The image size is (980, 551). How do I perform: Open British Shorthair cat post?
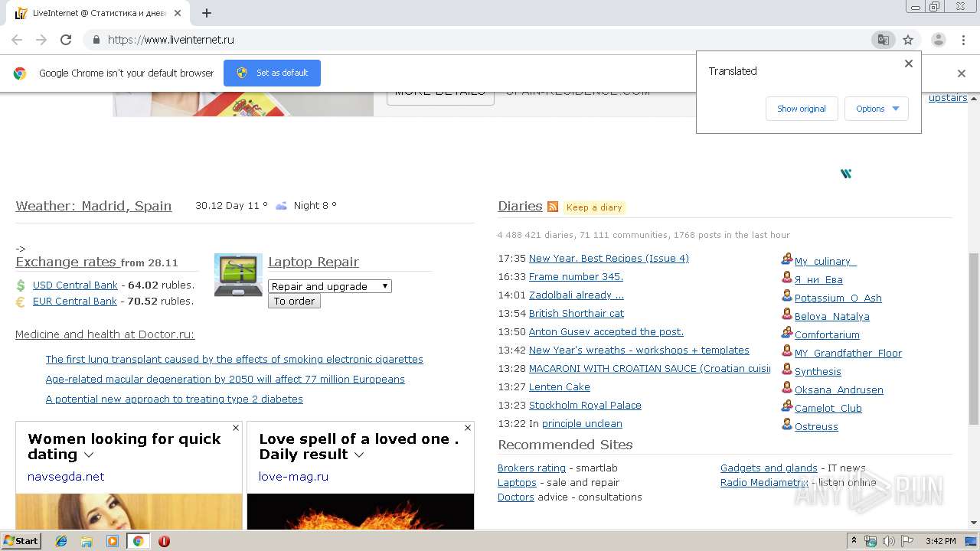pos(577,314)
